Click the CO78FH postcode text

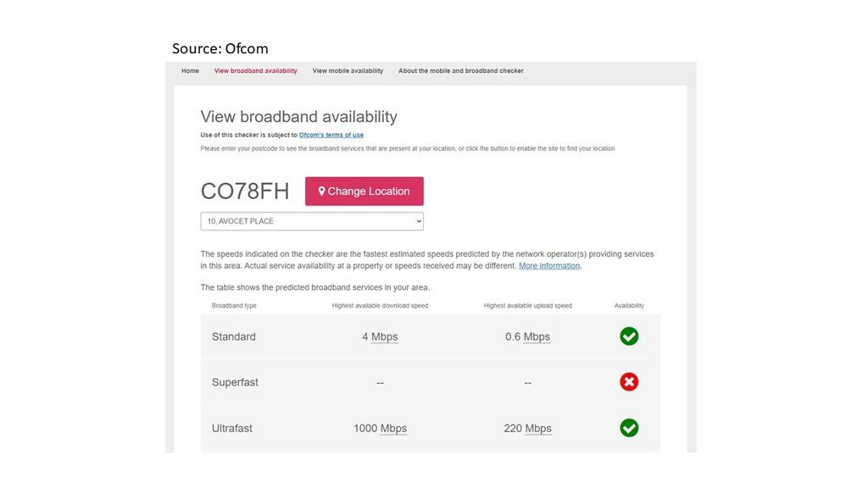(x=245, y=191)
